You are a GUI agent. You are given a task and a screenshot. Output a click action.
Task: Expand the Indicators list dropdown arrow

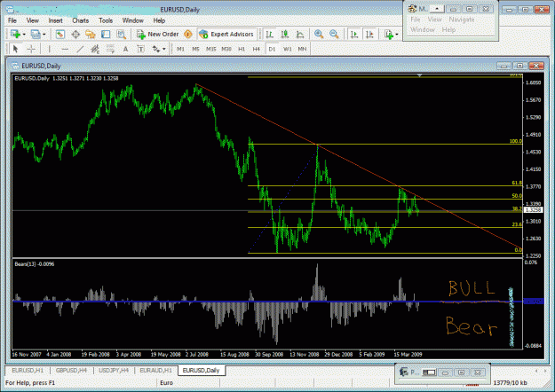pyautogui.click(x=397, y=35)
